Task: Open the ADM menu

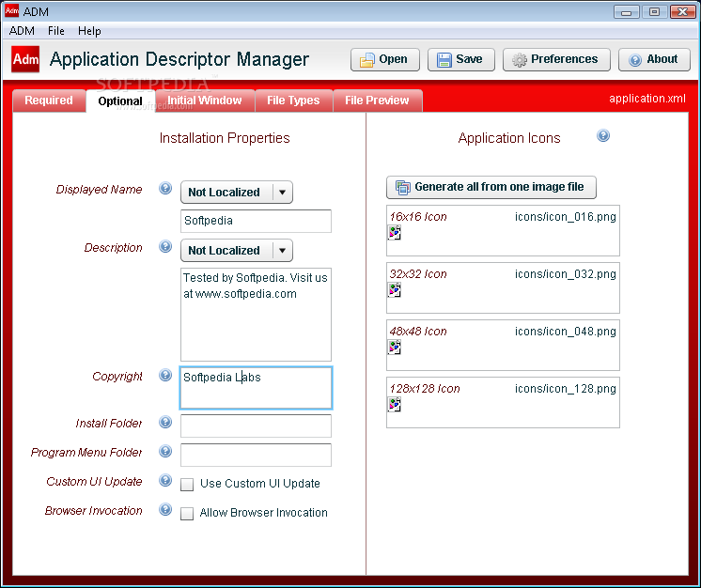Action: 22,31
